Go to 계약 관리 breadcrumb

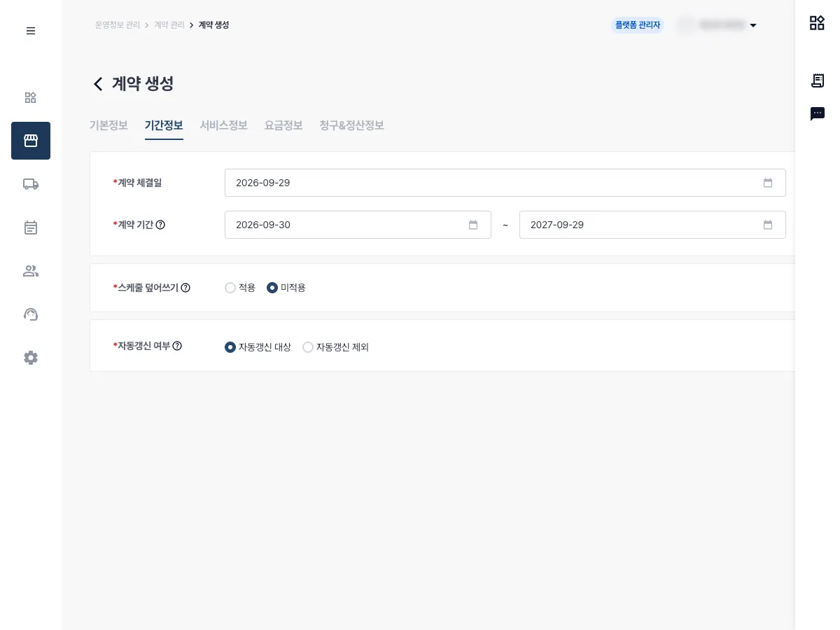[169, 24]
